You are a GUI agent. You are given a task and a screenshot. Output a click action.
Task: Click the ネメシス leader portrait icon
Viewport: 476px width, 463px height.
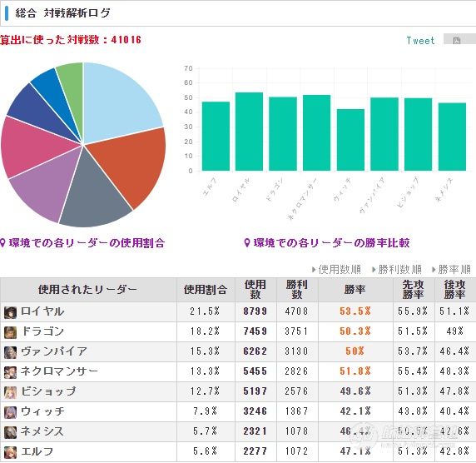(x=10, y=432)
